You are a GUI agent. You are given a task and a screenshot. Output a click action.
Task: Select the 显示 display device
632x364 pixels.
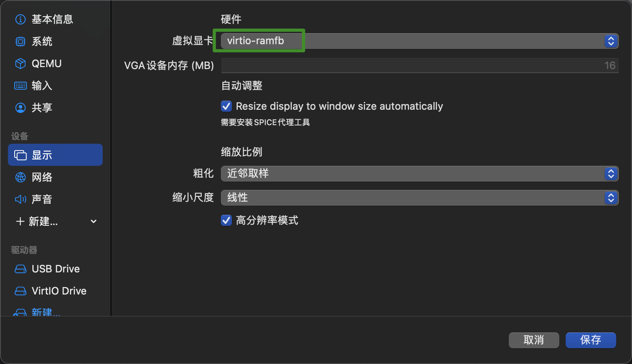tap(41, 154)
